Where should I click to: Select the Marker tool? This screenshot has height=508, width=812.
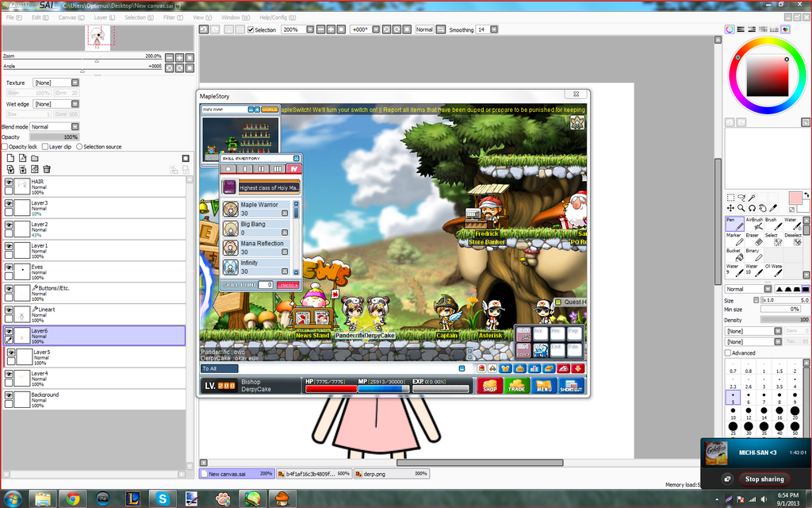coord(734,239)
